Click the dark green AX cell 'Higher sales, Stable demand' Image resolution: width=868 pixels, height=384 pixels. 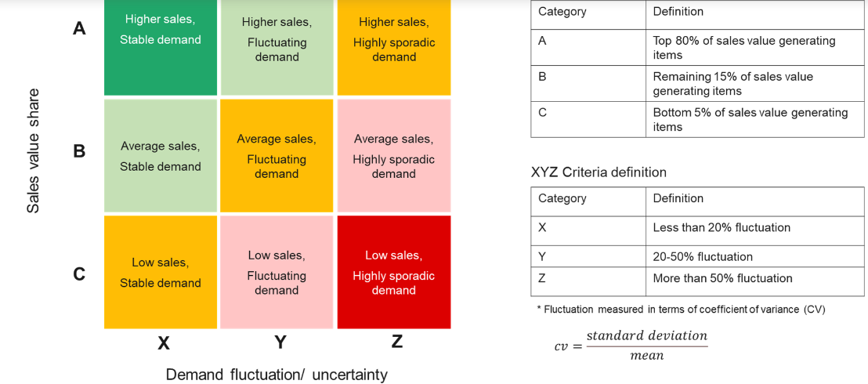point(161,48)
